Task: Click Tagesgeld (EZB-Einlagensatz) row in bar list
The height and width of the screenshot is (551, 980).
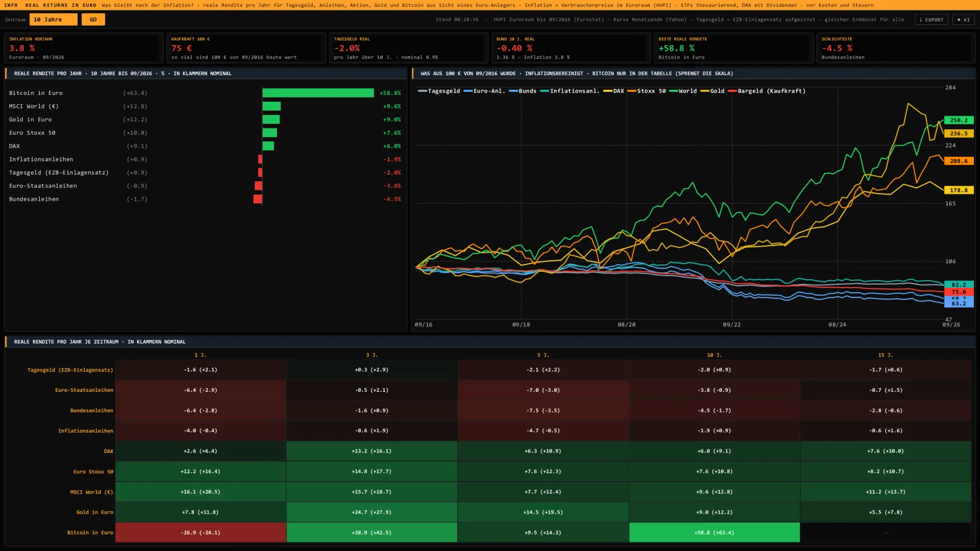Action: 205,173
